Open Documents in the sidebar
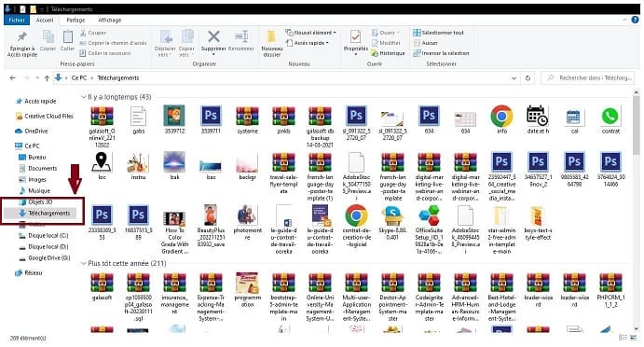This screenshot has height=347, width=644. point(38,169)
